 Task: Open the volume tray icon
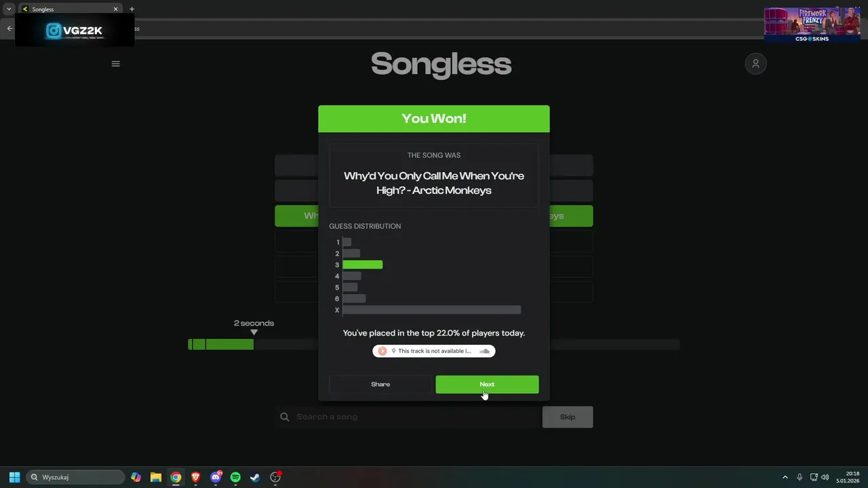coord(825,477)
